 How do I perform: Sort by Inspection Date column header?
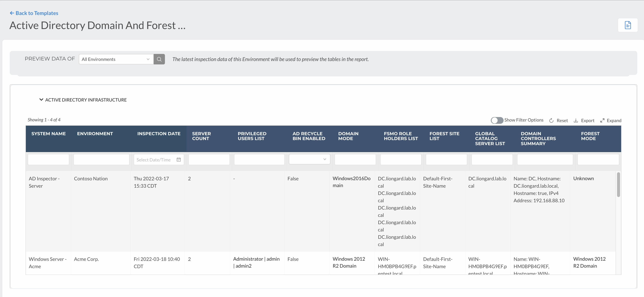(159, 134)
